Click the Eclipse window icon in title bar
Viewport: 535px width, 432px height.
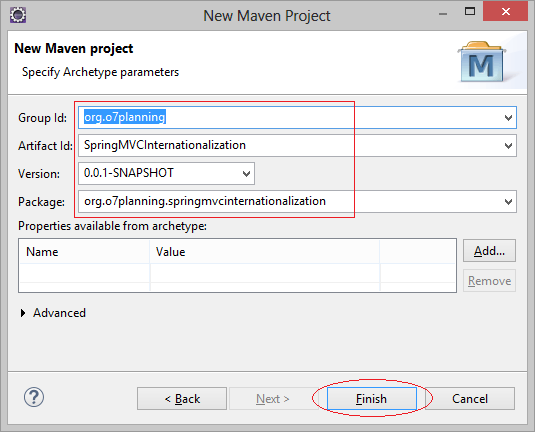pos(18,15)
